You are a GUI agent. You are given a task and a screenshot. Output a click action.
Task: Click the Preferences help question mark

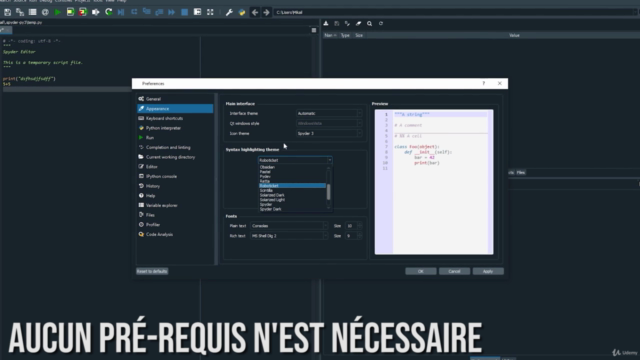tap(484, 83)
